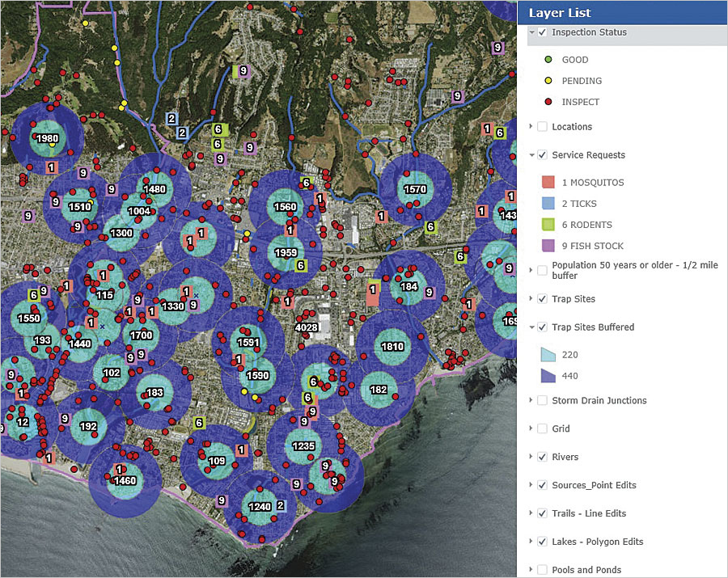Image resolution: width=728 pixels, height=578 pixels.
Task: Uncheck Lakes - Polygon Edits checkbox
Action: point(542,542)
